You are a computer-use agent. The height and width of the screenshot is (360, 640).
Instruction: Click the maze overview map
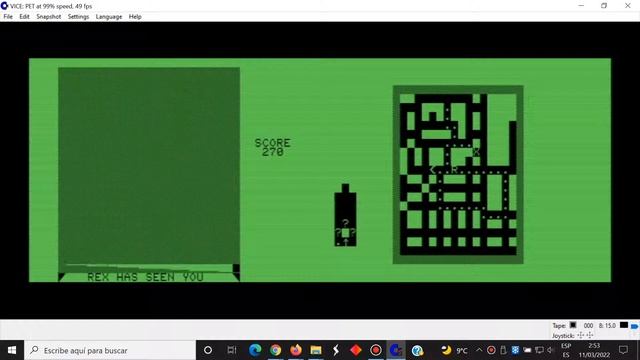pyautogui.click(x=458, y=174)
